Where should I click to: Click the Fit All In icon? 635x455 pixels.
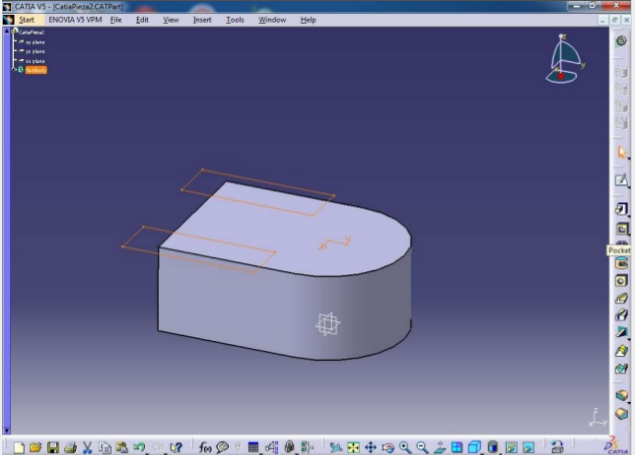[353, 447]
